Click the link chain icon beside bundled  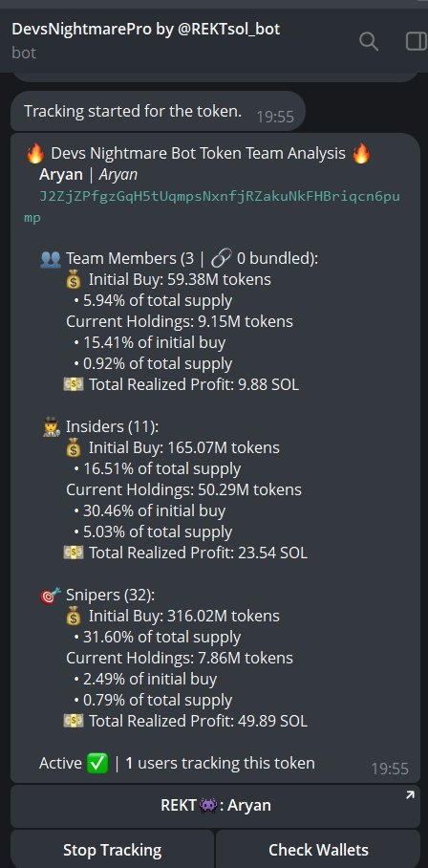tap(221, 258)
